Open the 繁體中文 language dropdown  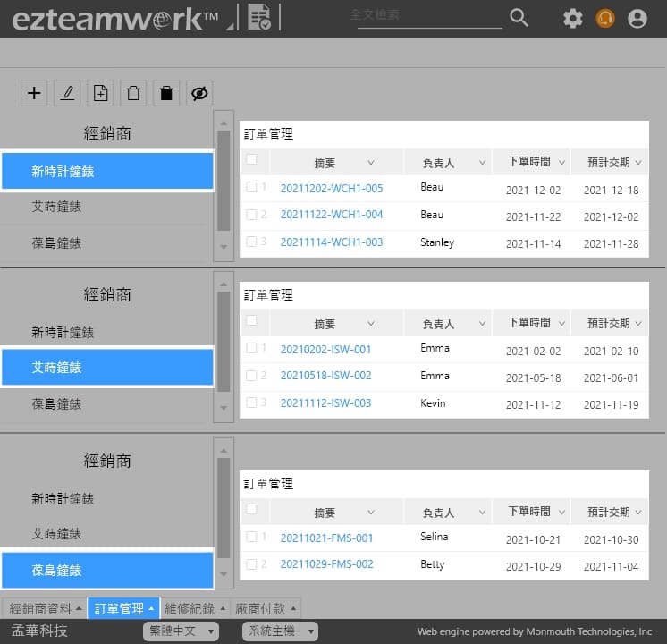pyautogui.click(x=181, y=631)
